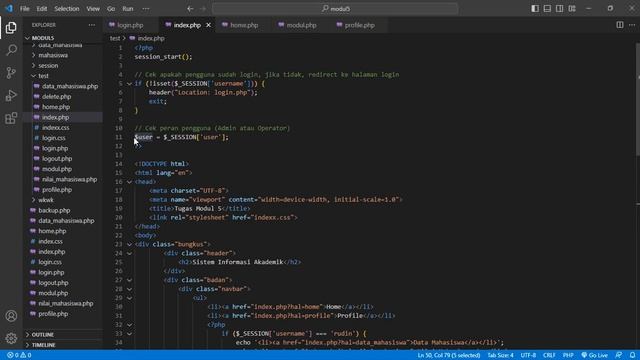
Task: Click the feedback icon in status bar
Action: (619, 355)
